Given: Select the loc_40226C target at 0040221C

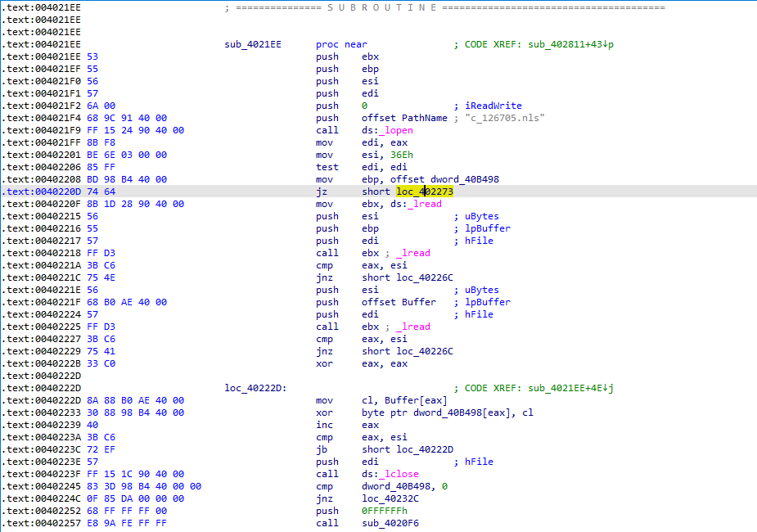Looking at the screenshot, I should click(x=425, y=277).
